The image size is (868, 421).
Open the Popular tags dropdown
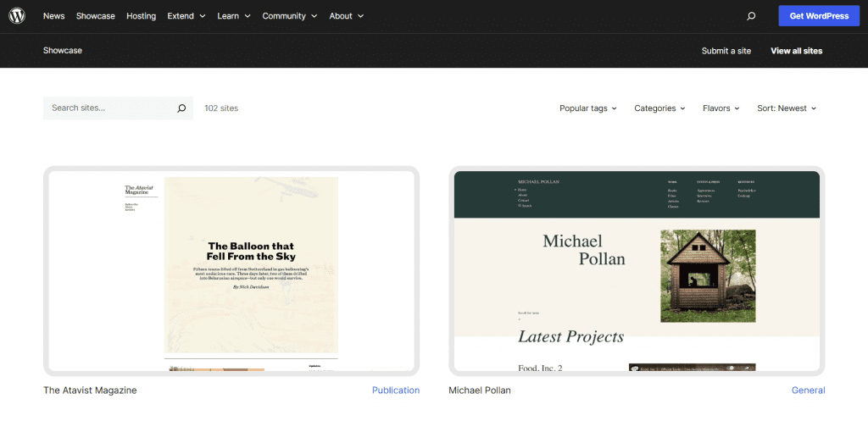point(588,108)
